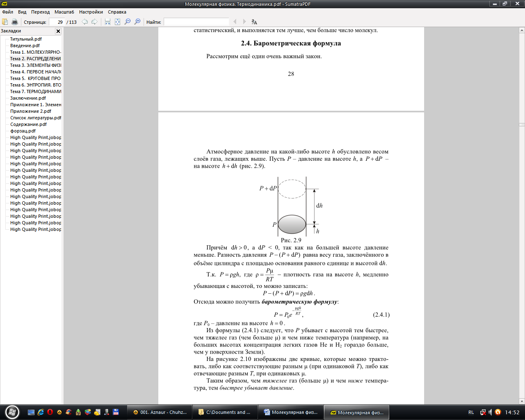
Task: Open bookmark Тема 1. МОЛЕКУЛЯРНО-
Action: (x=36, y=52)
